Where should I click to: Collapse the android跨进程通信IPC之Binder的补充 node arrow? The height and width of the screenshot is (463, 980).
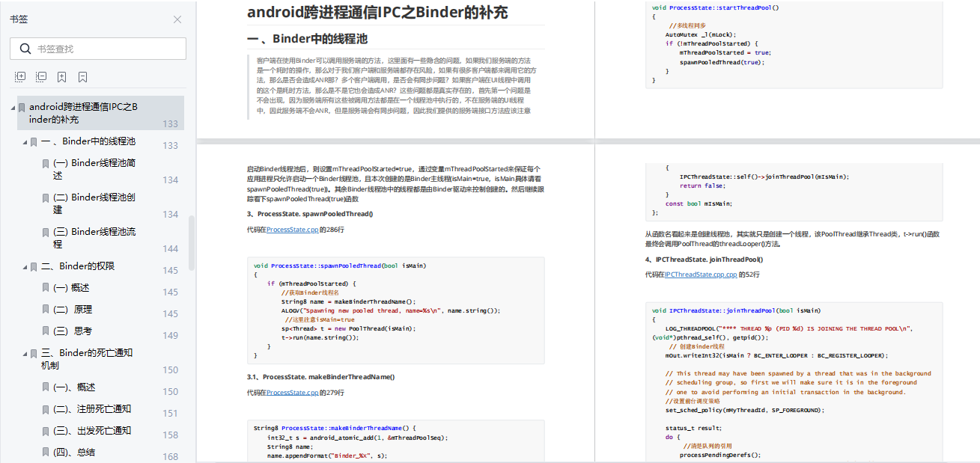click(x=13, y=108)
